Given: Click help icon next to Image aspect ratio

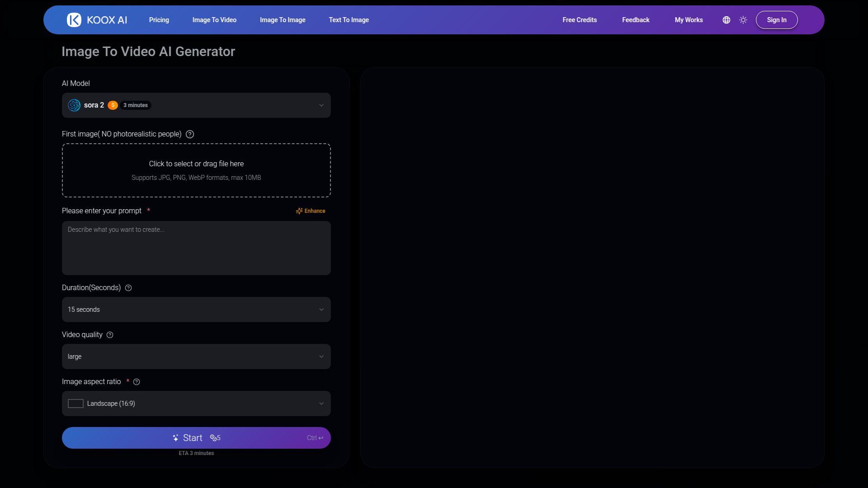Looking at the screenshot, I should (x=137, y=382).
